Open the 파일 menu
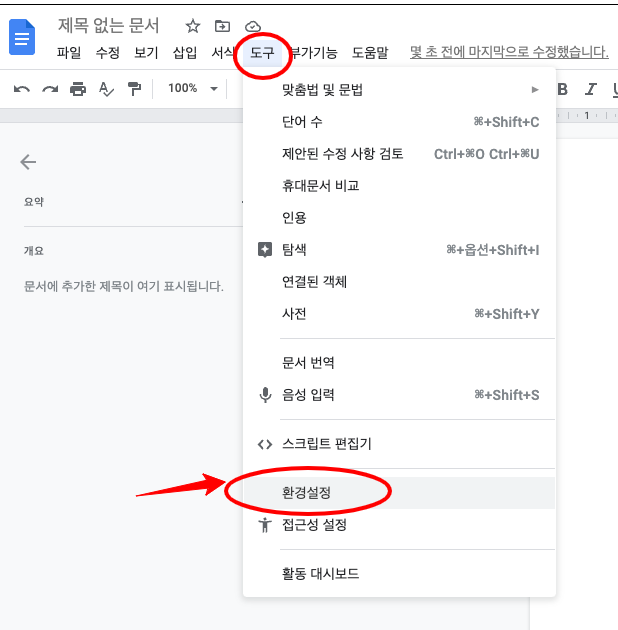The height and width of the screenshot is (630, 618). point(69,52)
